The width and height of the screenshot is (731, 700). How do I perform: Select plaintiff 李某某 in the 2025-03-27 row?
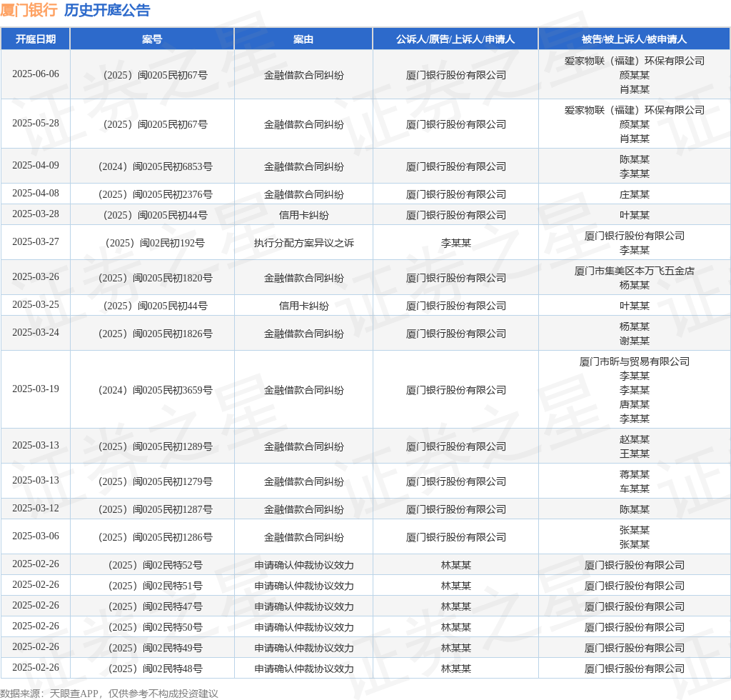point(455,243)
